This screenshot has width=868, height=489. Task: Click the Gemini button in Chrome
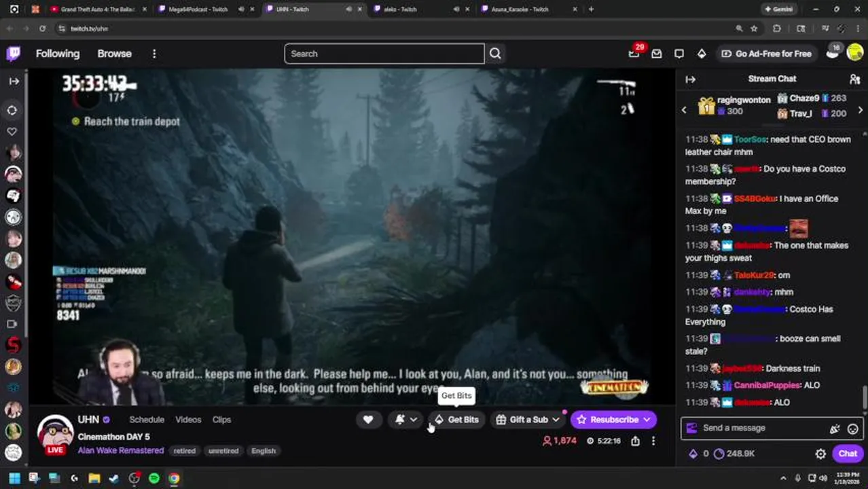[x=778, y=10]
